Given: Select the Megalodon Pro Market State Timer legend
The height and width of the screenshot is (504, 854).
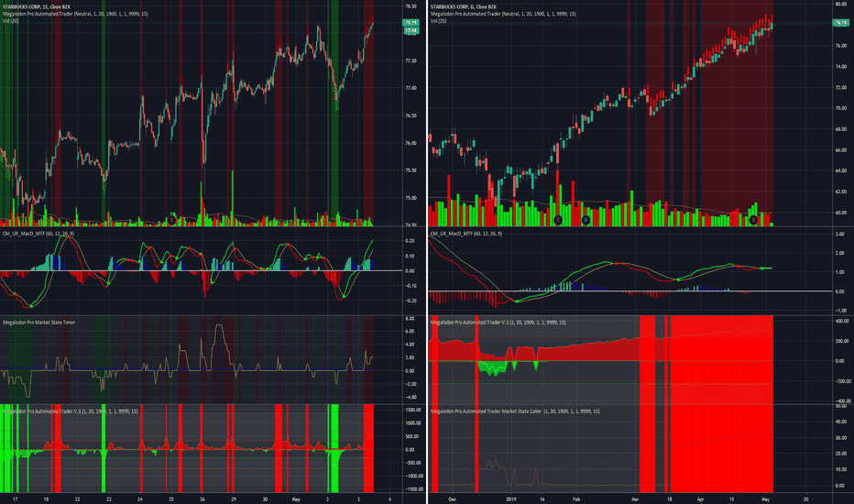Looking at the screenshot, I should coord(38,323).
